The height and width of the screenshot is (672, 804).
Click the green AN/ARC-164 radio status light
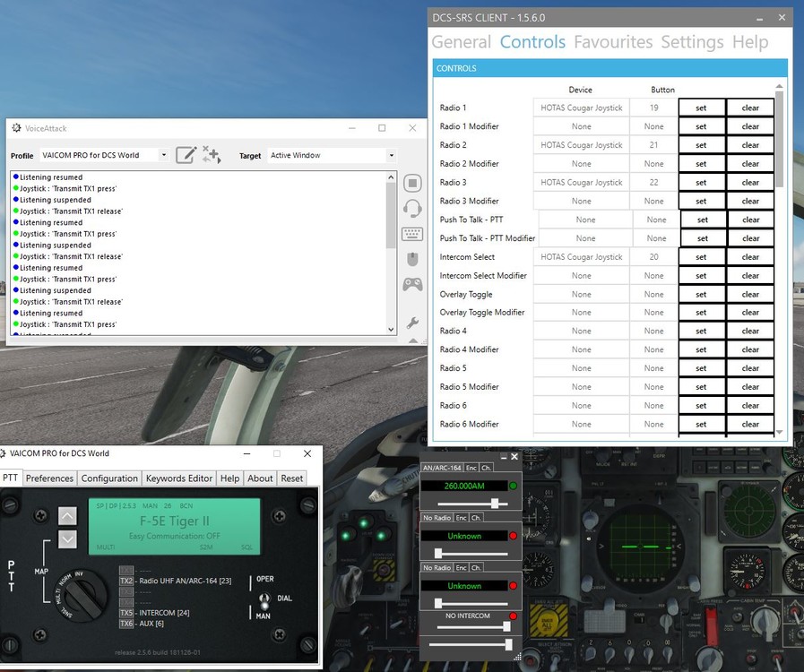[513, 486]
